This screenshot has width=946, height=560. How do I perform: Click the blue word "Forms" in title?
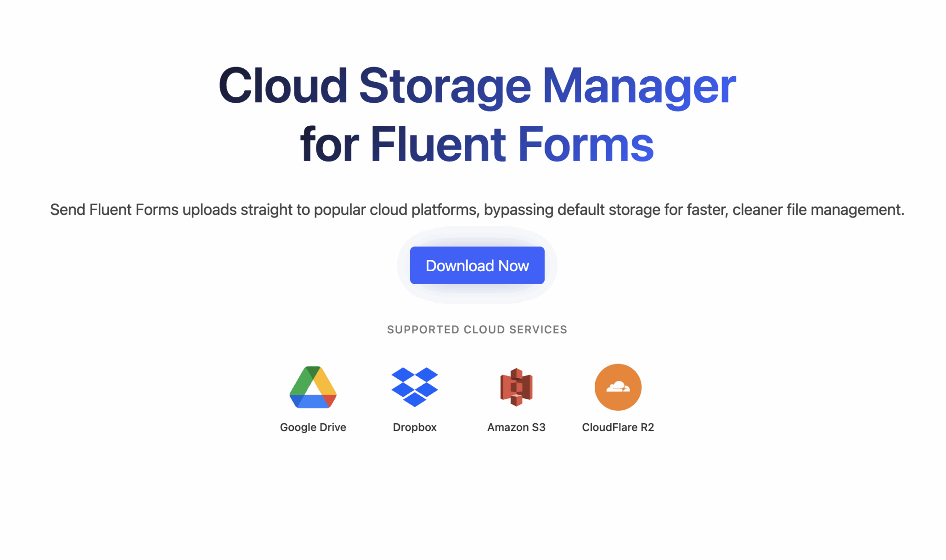click(586, 145)
